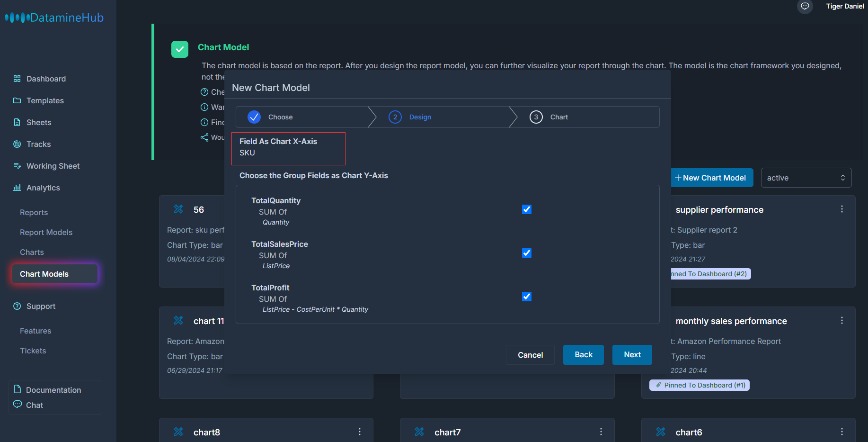Click the step 3 Chart circle
This screenshot has height=442, width=868.
[536, 117]
